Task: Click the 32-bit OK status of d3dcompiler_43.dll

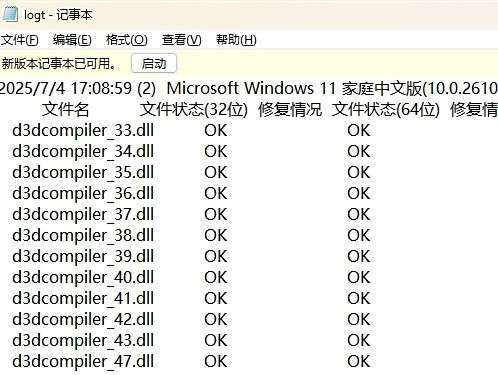Action: 216,340
